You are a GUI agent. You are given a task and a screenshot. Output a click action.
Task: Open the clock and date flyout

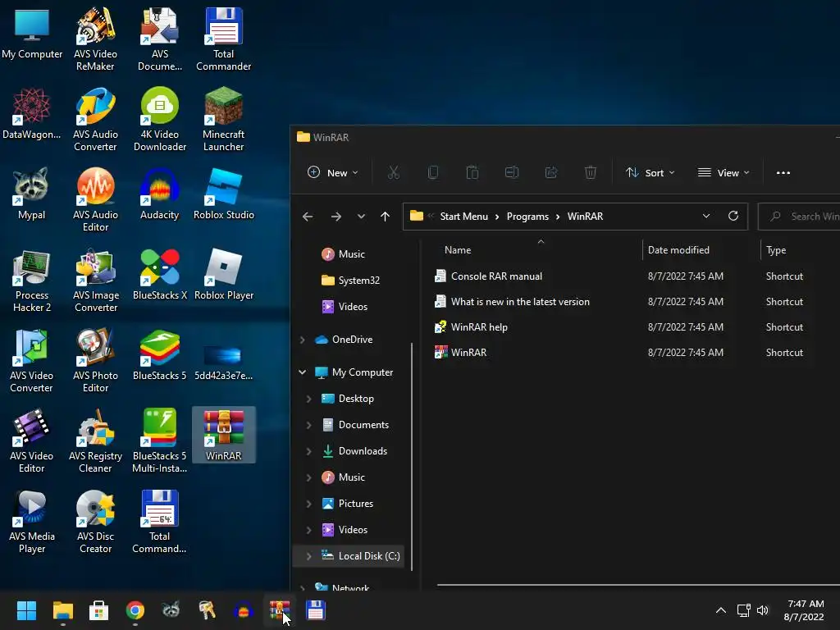click(x=804, y=610)
